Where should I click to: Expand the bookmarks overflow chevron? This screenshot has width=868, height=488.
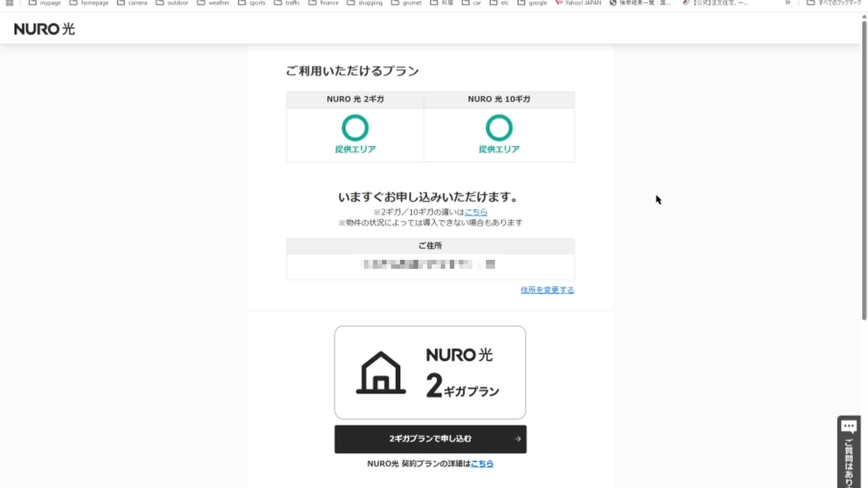click(788, 3)
